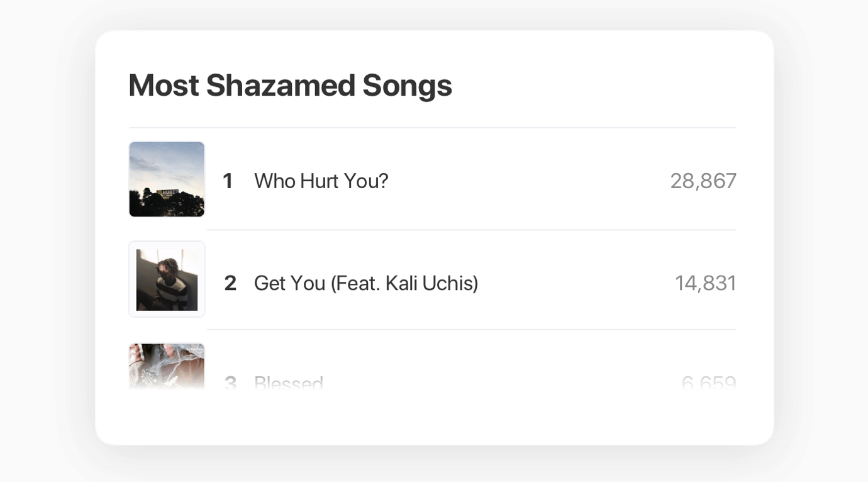Open the song titled Who Hurt You?
Image resolution: width=868 pixels, height=482 pixels.
(x=321, y=181)
